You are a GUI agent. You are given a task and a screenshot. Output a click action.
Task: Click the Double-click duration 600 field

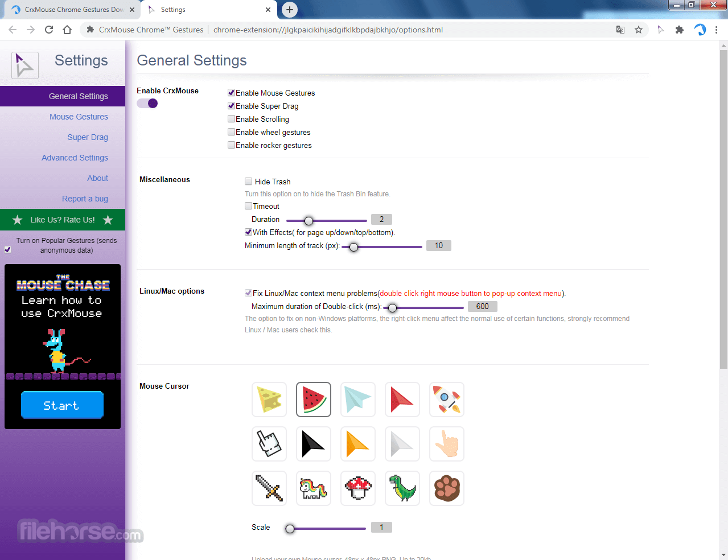[483, 306]
